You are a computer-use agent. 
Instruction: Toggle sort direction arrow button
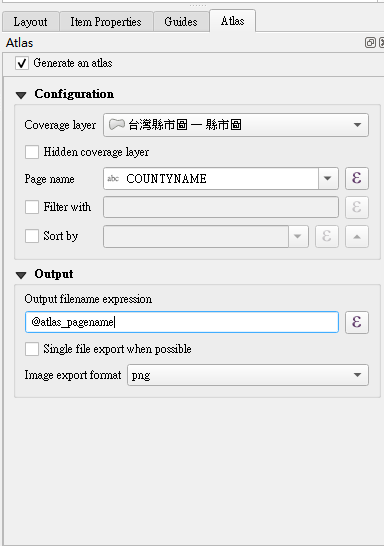pyautogui.click(x=357, y=236)
